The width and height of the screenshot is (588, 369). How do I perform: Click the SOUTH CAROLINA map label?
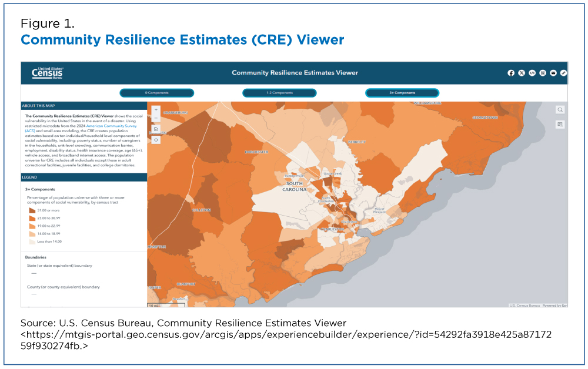[x=295, y=187]
